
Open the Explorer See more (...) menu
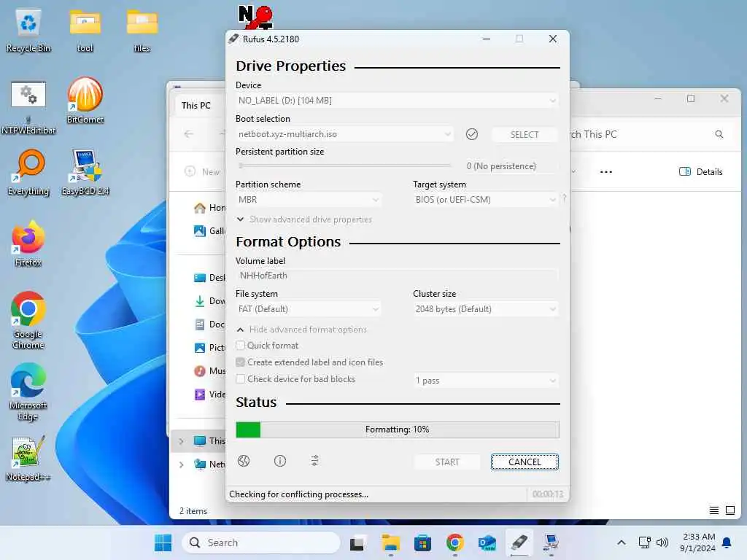coord(606,172)
